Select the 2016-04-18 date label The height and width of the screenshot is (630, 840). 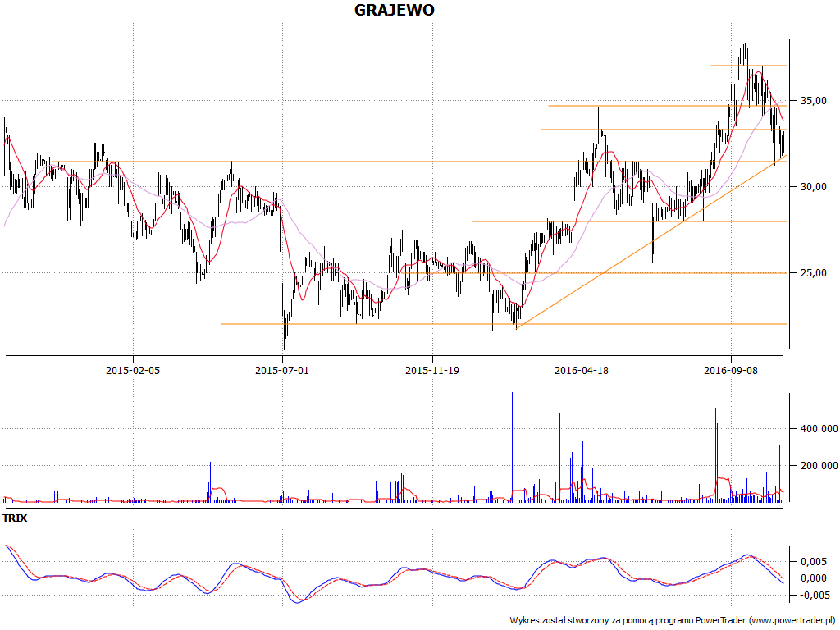coord(582,370)
